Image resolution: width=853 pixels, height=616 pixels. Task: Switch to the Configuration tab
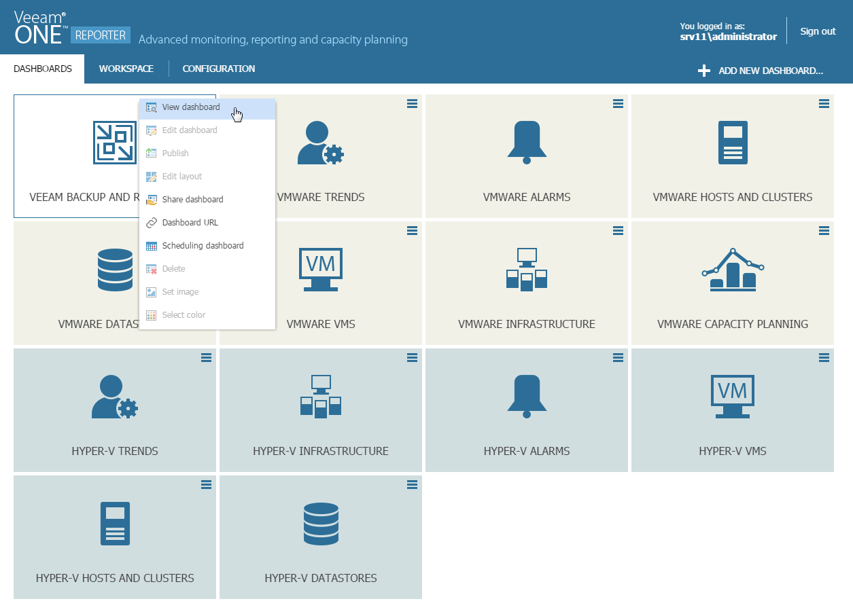coord(219,69)
